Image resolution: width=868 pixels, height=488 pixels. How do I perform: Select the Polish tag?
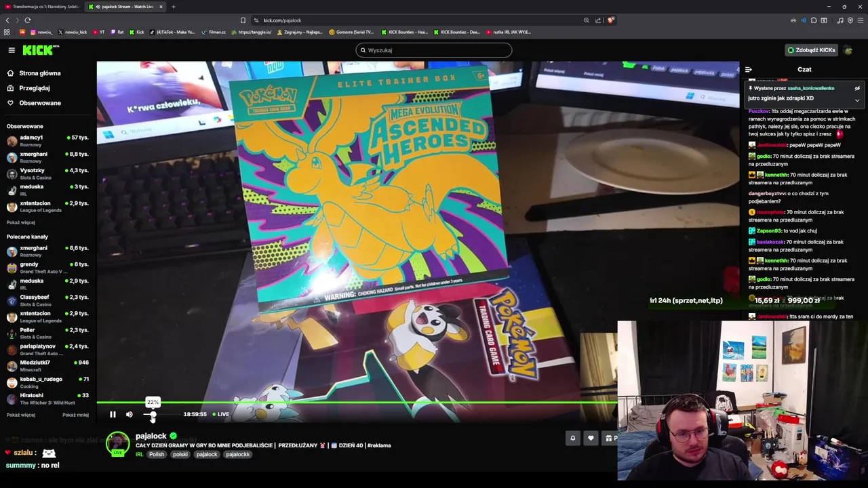157,455
